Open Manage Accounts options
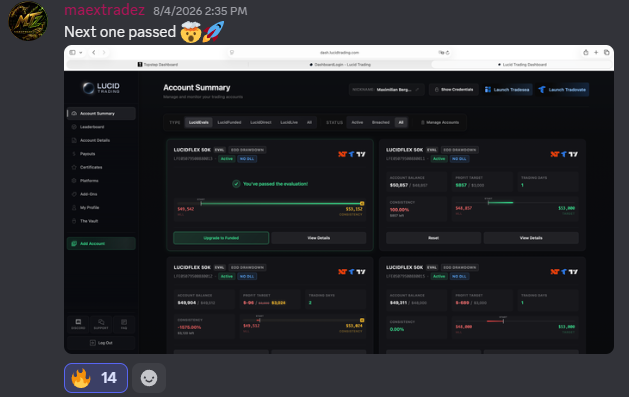 pos(440,122)
